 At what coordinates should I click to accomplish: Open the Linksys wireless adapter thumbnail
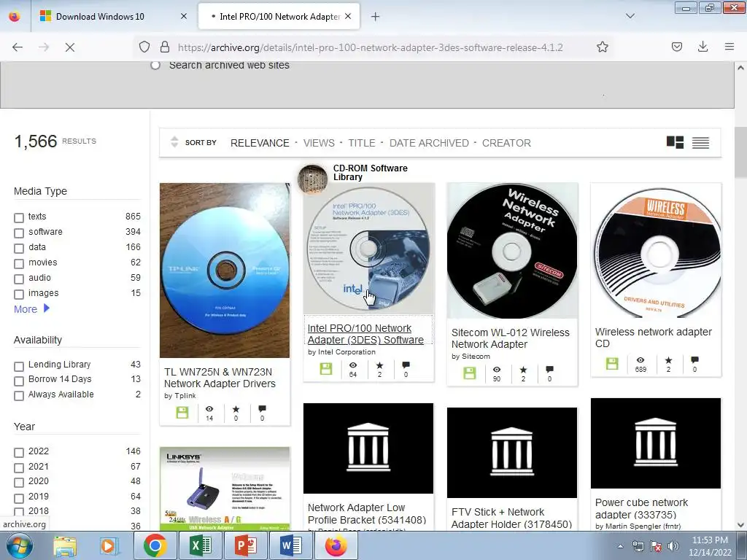click(x=225, y=489)
